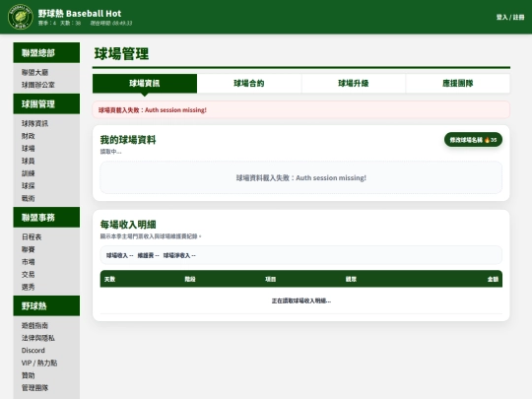Click the red Auth session missing error banner
The width and height of the screenshot is (532, 399).
click(300, 110)
